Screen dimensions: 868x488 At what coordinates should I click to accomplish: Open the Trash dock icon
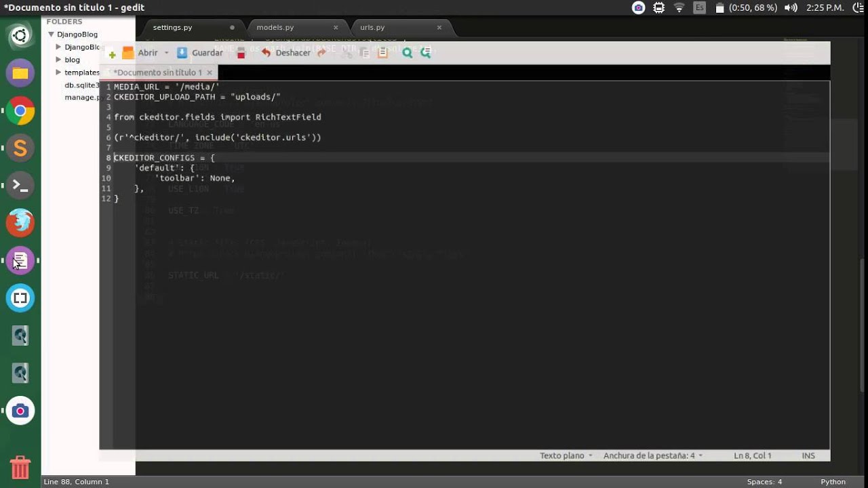pyautogui.click(x=20, y=466)
